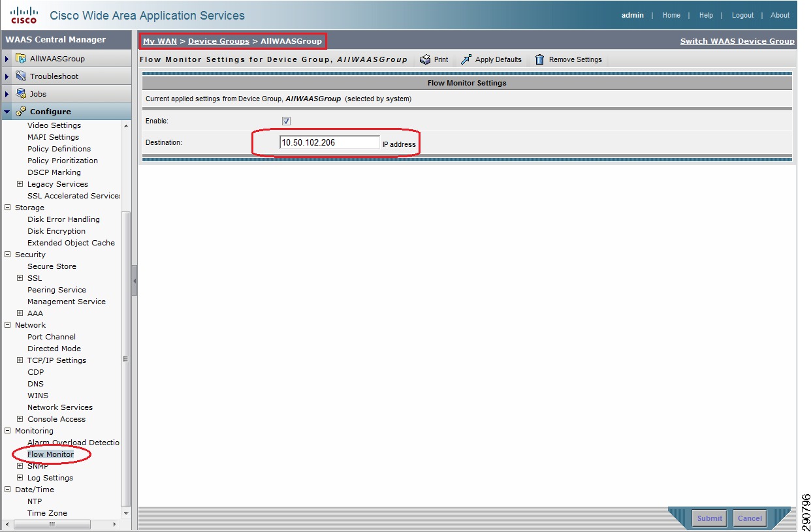The height and width of the screenshot is (532, 811).
Task: Click the Destination IP address field
Action: [329, 142]
